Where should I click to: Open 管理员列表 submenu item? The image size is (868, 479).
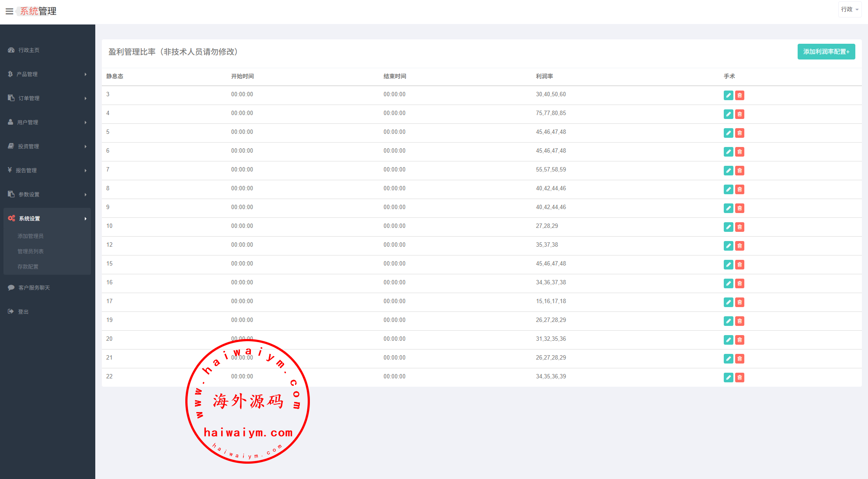point(31,252)
